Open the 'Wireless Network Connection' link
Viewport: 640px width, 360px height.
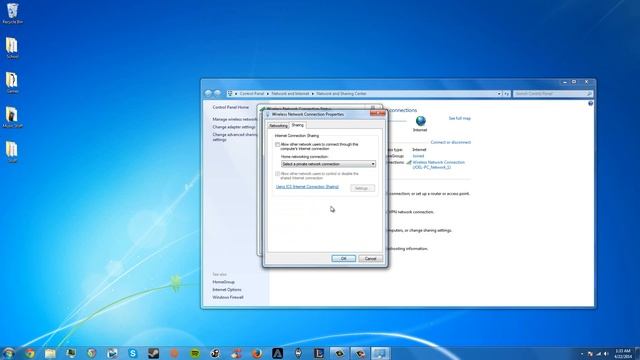point(438,164)
